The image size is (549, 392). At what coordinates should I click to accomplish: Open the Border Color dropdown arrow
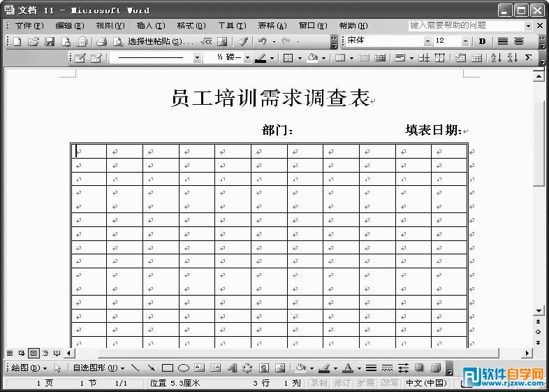[x=272, y=58]
